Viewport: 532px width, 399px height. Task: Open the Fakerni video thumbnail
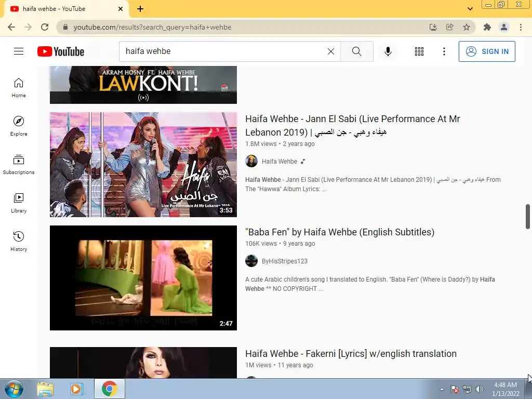(x=143, y=362)
